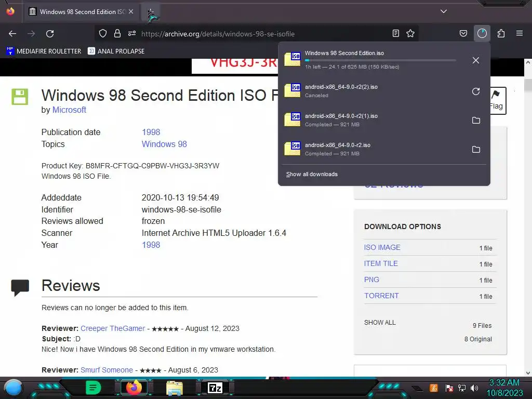This screenshot has width=532, height=399.
Task: Open the second bookmark toolbar item
Action: coord(116,51)
